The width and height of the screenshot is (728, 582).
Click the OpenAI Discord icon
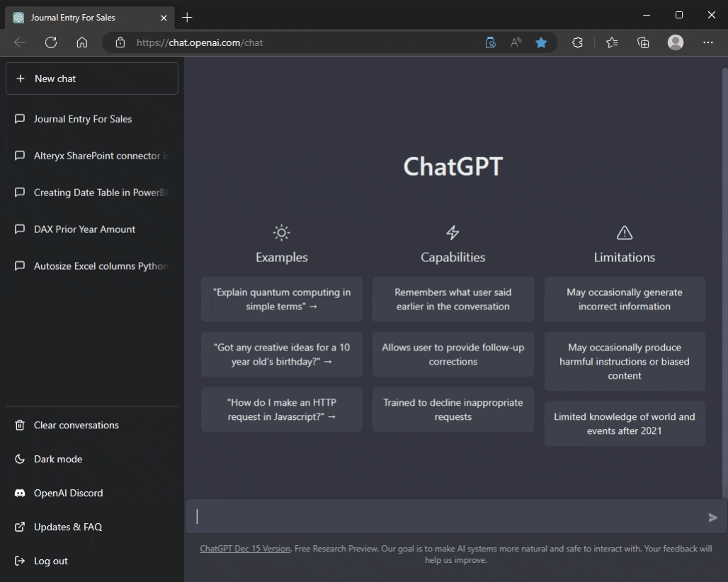[x=19, y=493]
